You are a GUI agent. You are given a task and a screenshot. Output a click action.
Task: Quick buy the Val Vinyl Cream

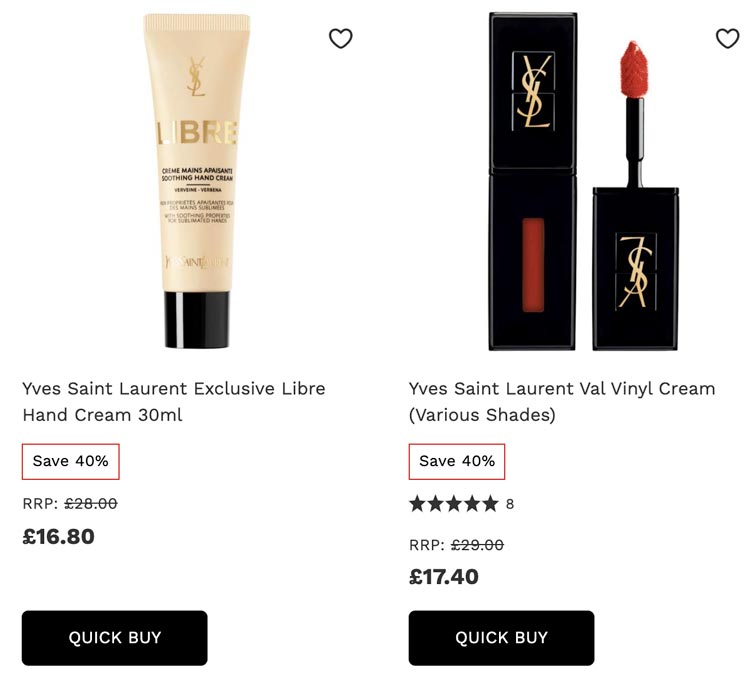coord(501,638)
